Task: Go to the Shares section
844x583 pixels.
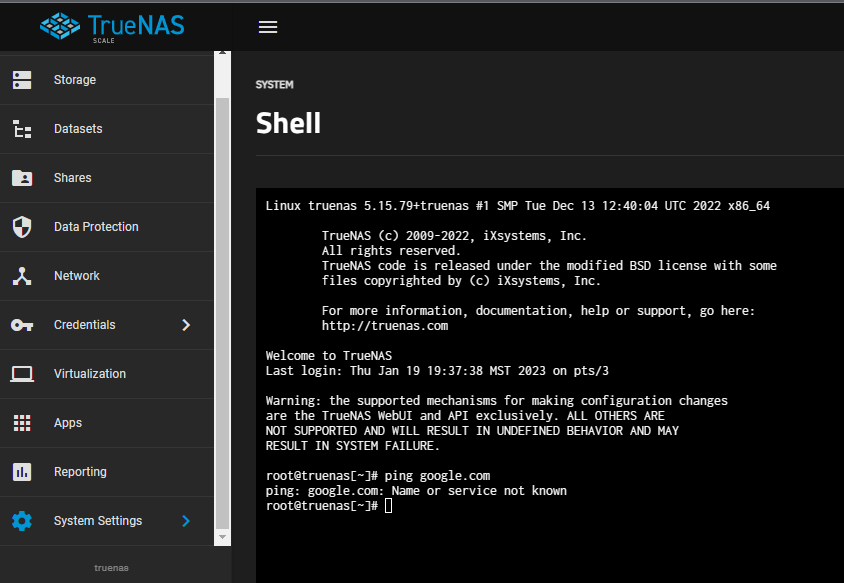Action: 73,178
